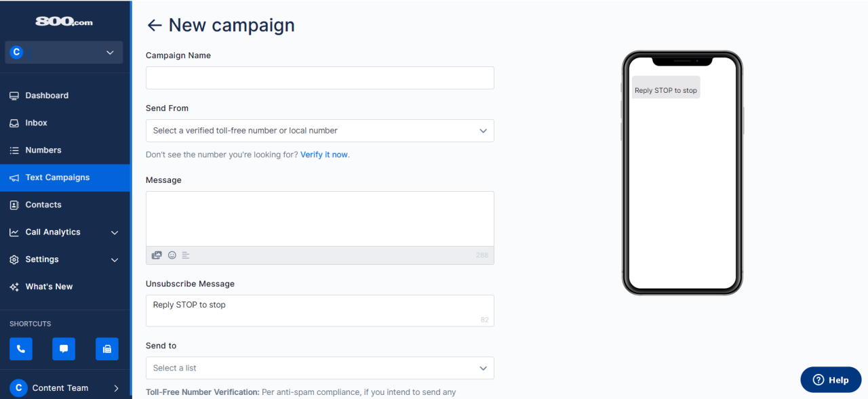This screenshot has height=399, width=868.
Task: Click into the Unsubscribe Message field
Action: tap(320, 310)
